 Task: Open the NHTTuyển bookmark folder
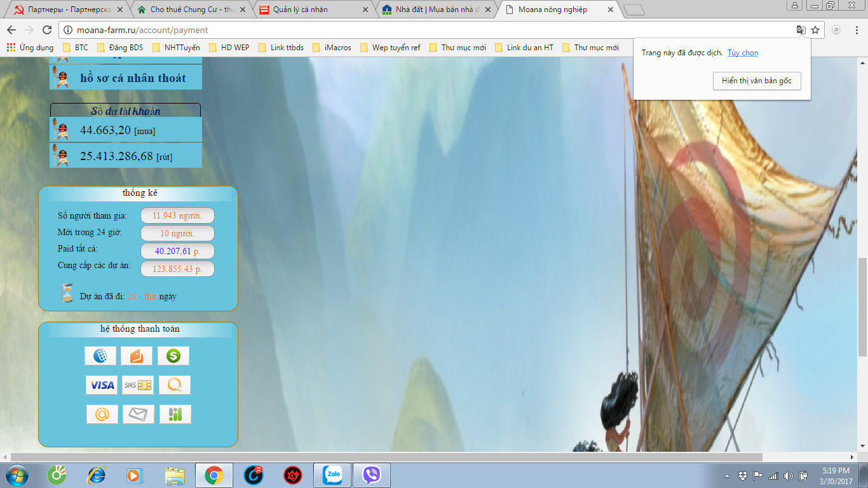coord(176,48)
